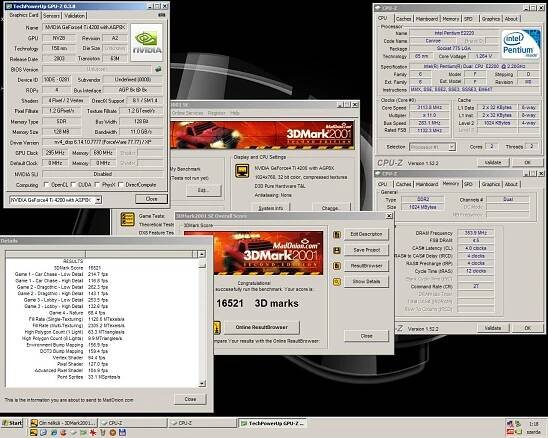Open the Processor selection dropdown in CPU-Z
The height and width of the screenshot is (438, 548).
pos(452,147)
